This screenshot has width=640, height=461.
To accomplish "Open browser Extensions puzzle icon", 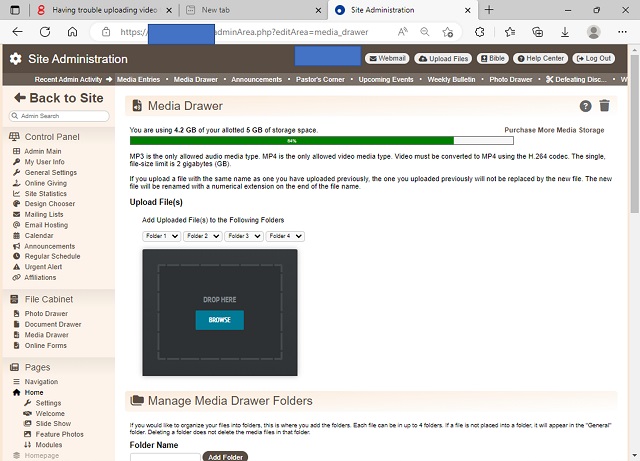I will click(480, 32).
